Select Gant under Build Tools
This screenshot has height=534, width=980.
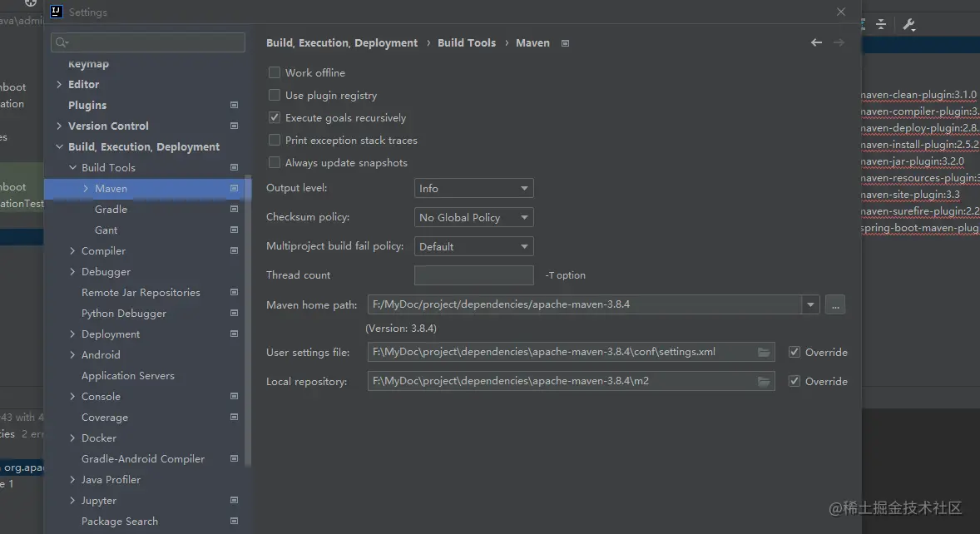pos(106,230)
